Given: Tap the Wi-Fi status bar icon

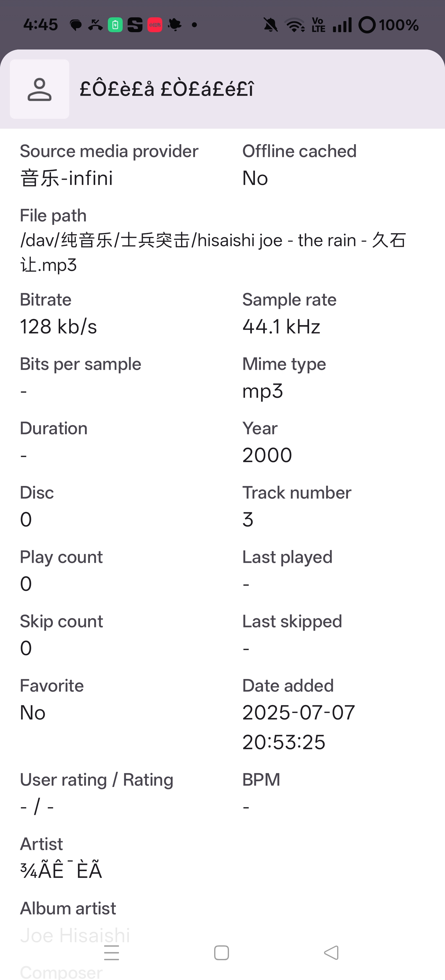Looking at the screenshot, I should (x=295, y=25).
